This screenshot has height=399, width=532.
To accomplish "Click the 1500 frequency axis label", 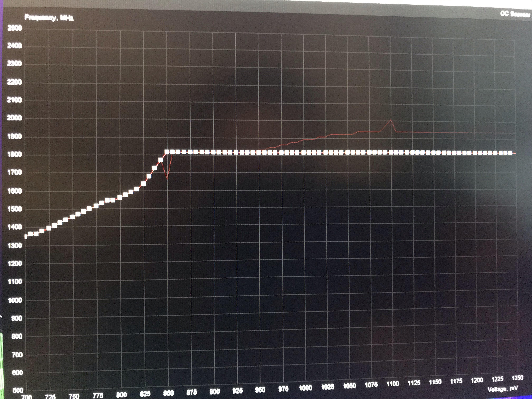I will (15, 209).
